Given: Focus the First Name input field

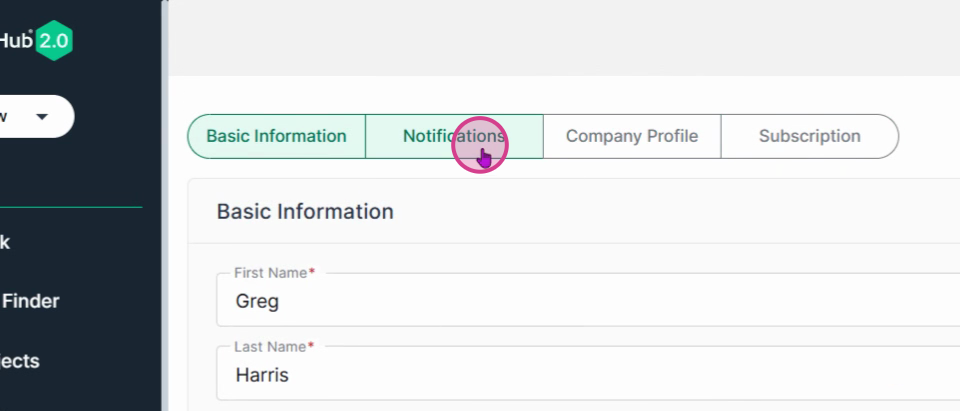Looking at the screenshot, I should (588, 300).
